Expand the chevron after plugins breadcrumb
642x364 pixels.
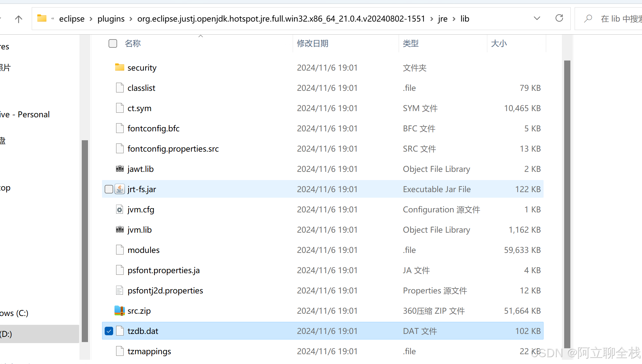pos(131,19)
